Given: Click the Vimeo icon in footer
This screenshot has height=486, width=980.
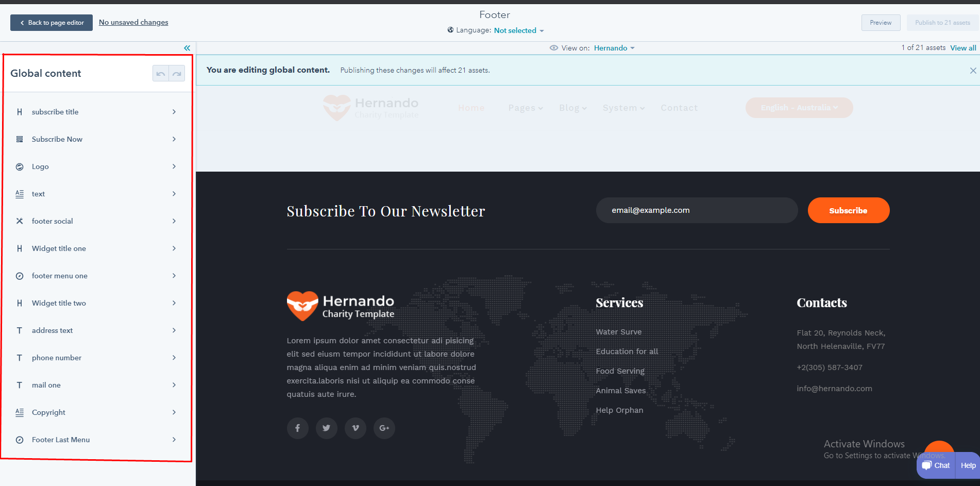Looking at the screenshot, I should [355, 428].
